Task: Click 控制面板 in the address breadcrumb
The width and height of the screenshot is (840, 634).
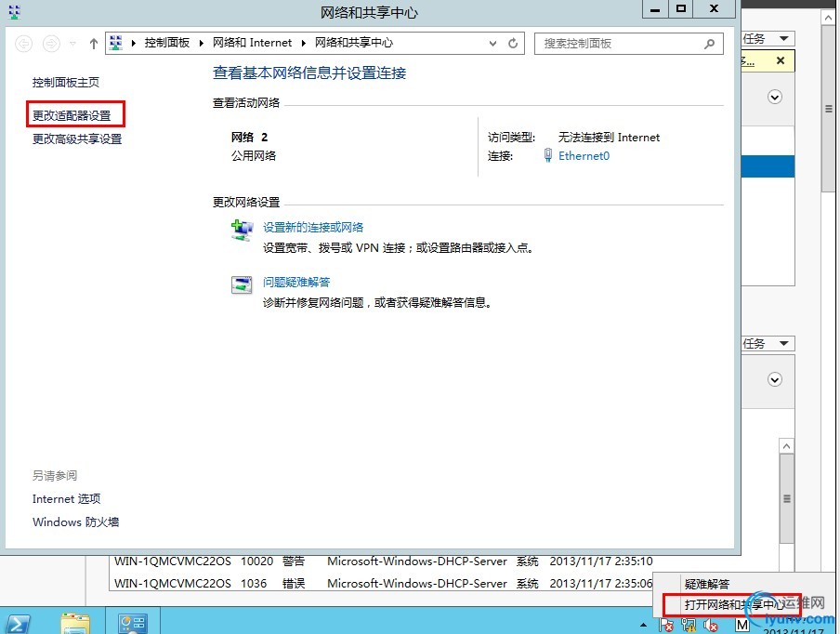Action: pos(166,43)
